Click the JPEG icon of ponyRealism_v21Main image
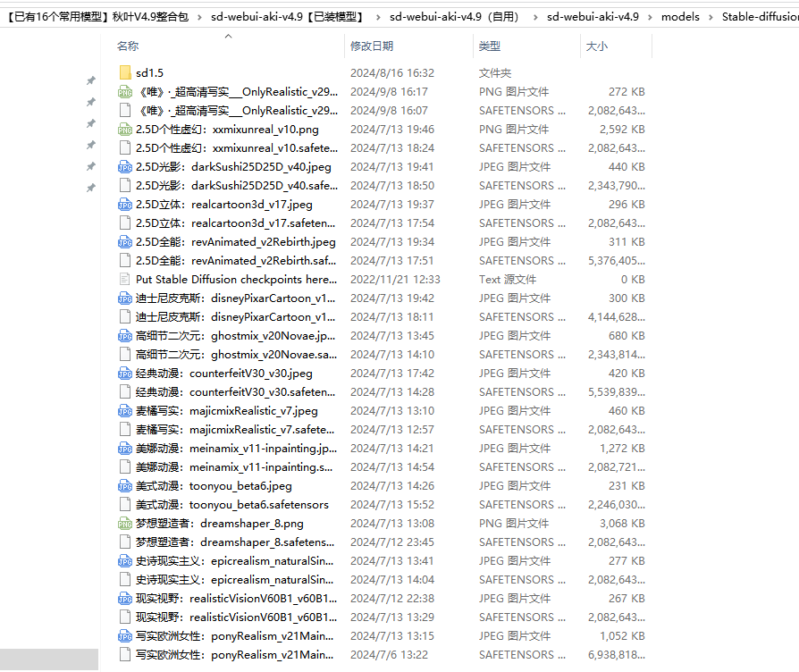The height and width of the screenshot is (672, 799). pyautogui.click(x=125, y=636)
